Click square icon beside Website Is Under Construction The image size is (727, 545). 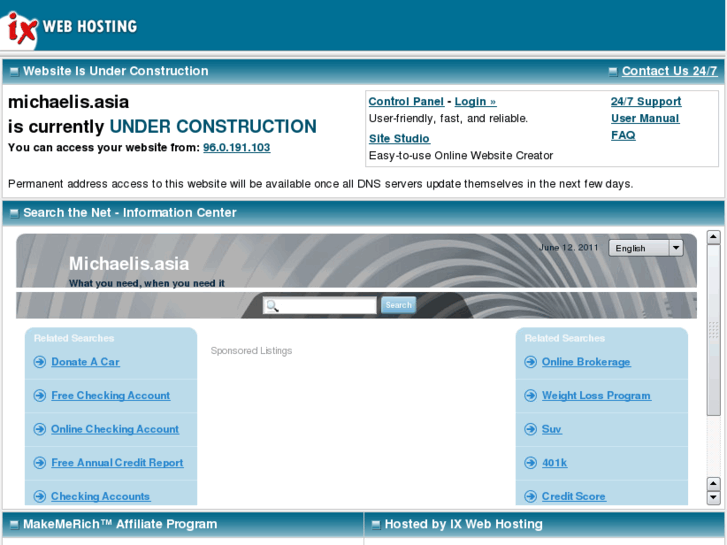click(x=14, y=71)
